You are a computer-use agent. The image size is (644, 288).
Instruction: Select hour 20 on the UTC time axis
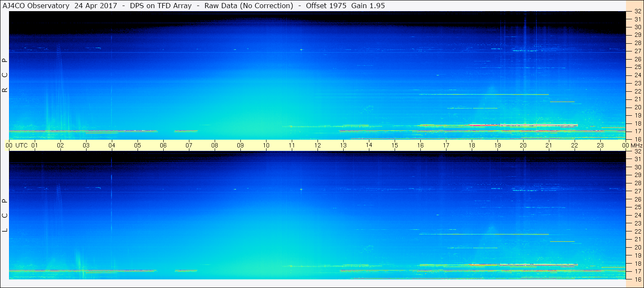tap(523, 145)
